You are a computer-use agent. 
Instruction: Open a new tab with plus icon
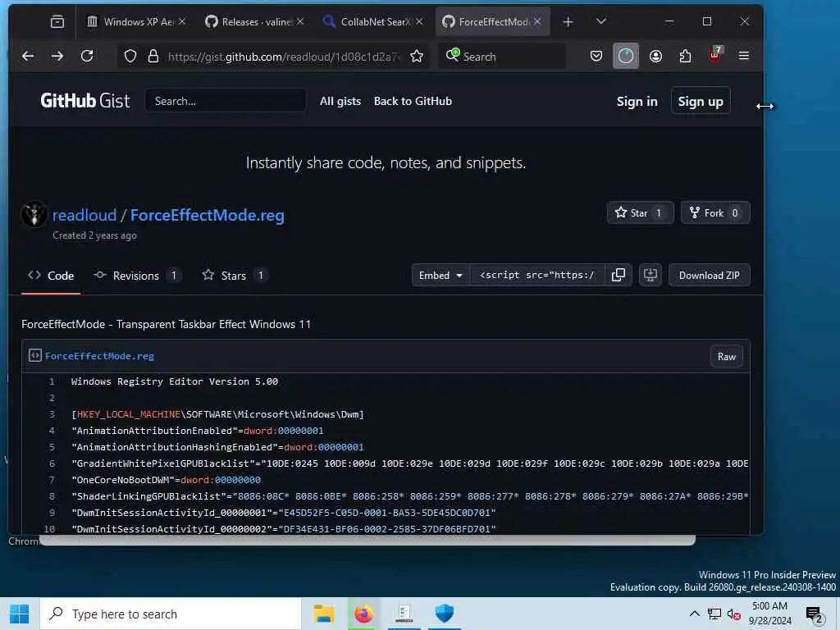click(568, 21)
